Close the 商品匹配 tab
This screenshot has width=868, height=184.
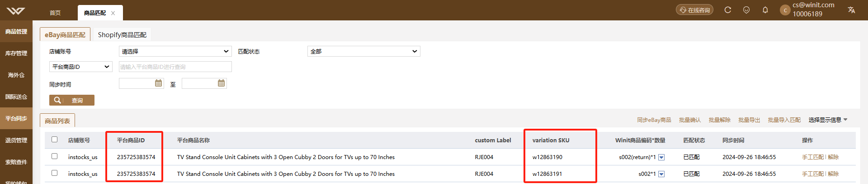pyautogui.click(x=113, y=13)
